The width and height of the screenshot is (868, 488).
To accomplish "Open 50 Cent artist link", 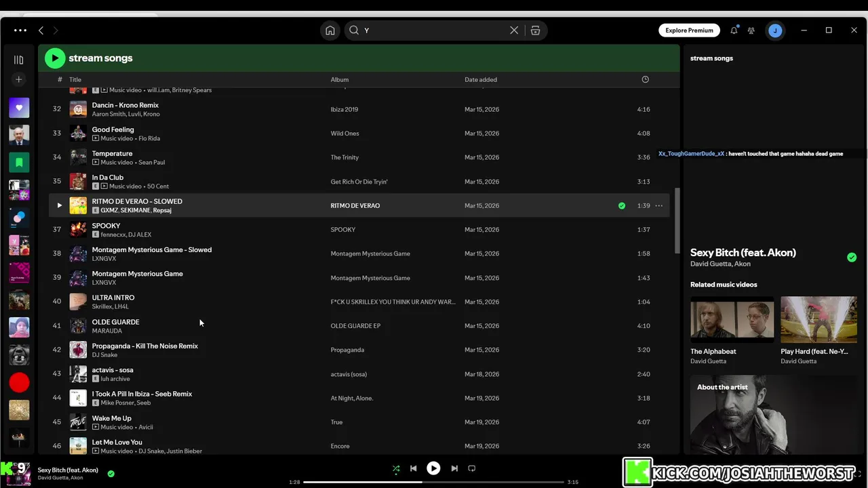I will 158,186.
